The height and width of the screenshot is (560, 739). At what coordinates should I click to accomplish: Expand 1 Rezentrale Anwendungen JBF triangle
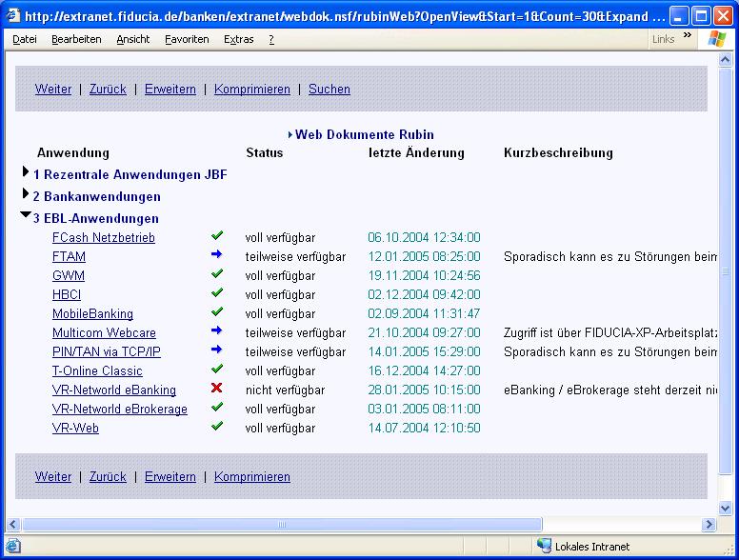click(x=26, y=171)
